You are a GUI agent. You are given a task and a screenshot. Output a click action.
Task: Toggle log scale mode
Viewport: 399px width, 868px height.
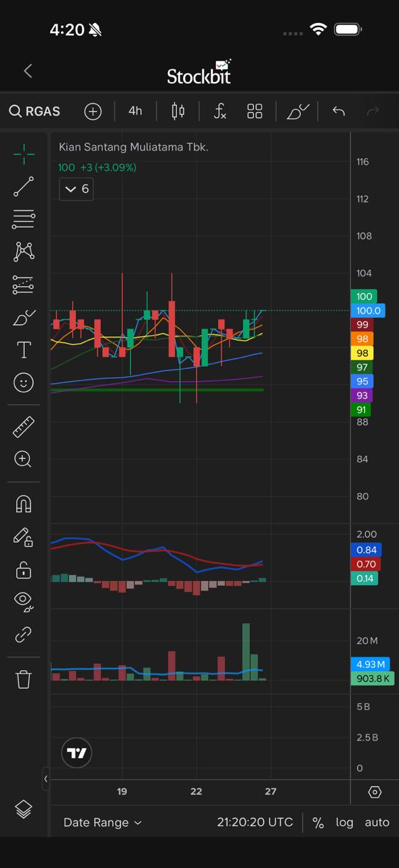click(345, 823)
